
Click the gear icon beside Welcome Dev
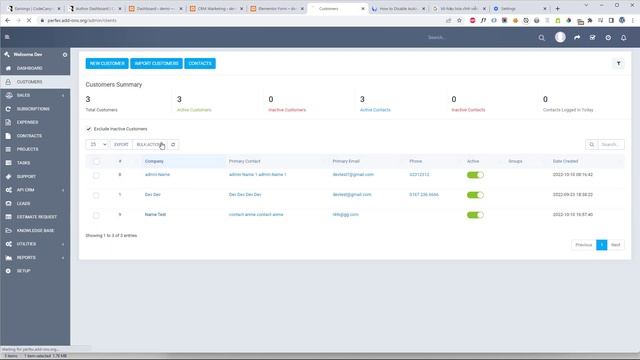64,54
